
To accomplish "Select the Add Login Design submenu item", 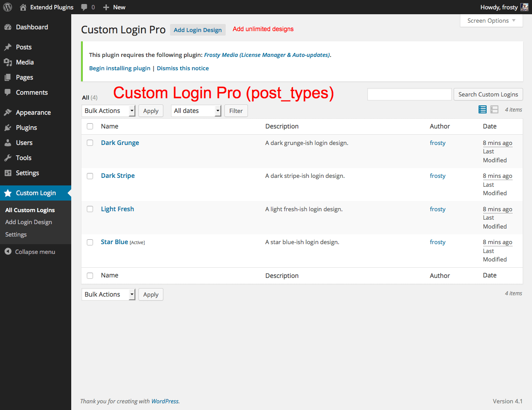I will coord(28,222).
